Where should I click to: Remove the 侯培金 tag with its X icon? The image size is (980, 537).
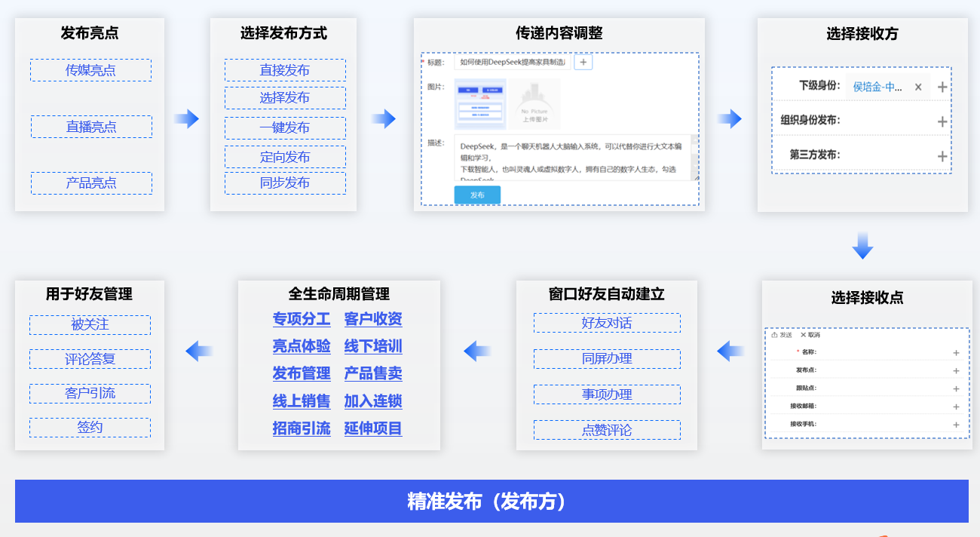918,87
